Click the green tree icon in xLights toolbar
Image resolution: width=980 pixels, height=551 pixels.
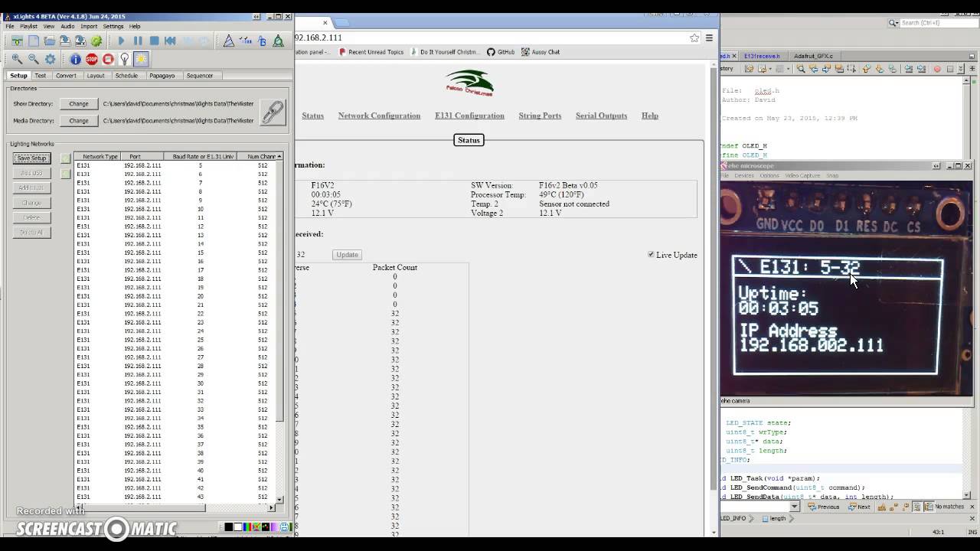(278, 41)
